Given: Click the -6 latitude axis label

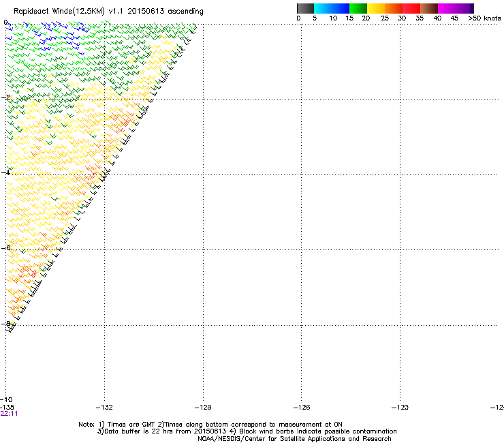Looking at the screenshot, I should [x=5, y=247].
